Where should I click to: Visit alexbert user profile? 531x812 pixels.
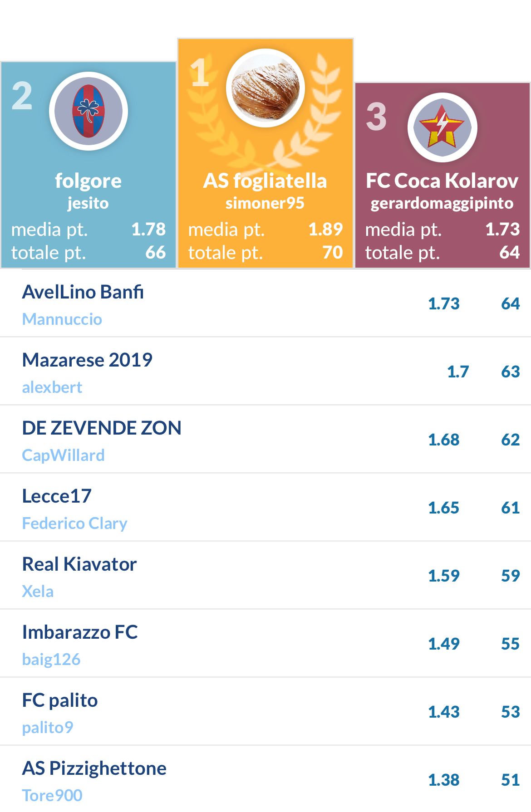coord(52,387)
